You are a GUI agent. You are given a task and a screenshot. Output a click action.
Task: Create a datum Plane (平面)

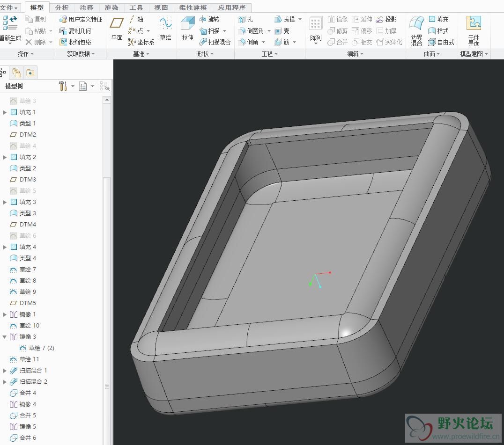[x=117, y=27]
